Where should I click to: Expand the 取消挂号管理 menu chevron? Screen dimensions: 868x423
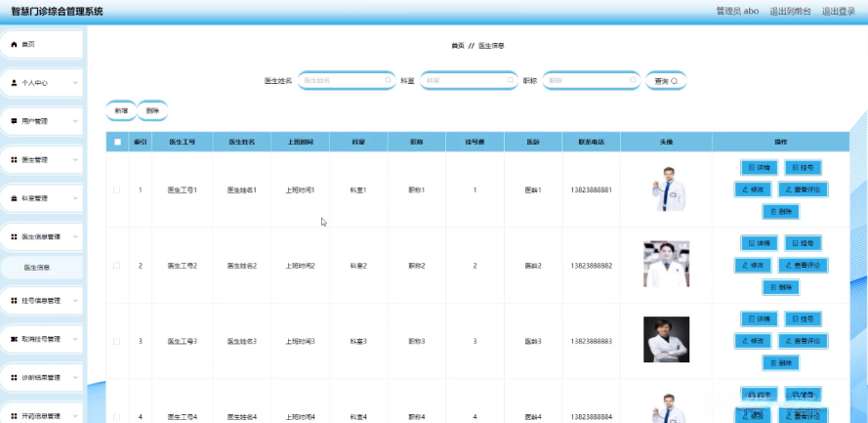[75, 339]
